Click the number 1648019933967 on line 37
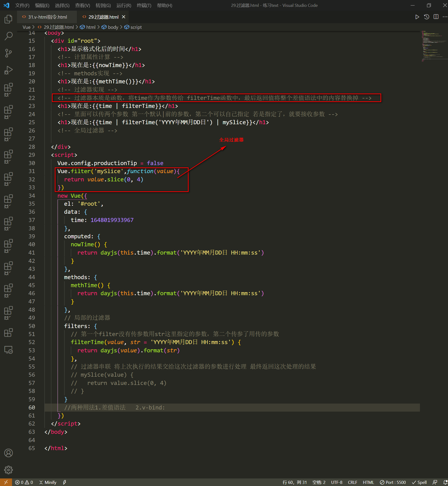This screenshot has width=448, height=486. point(112,220)
